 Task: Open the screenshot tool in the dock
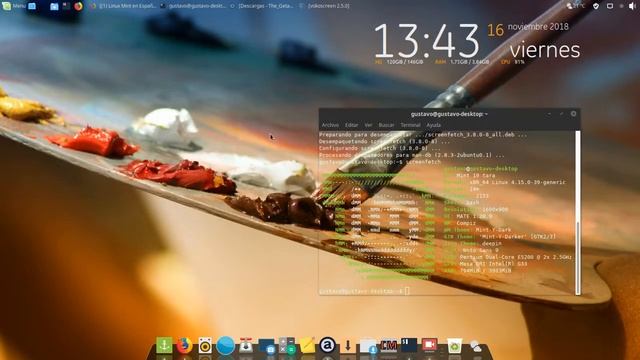(x=267, y=346)
